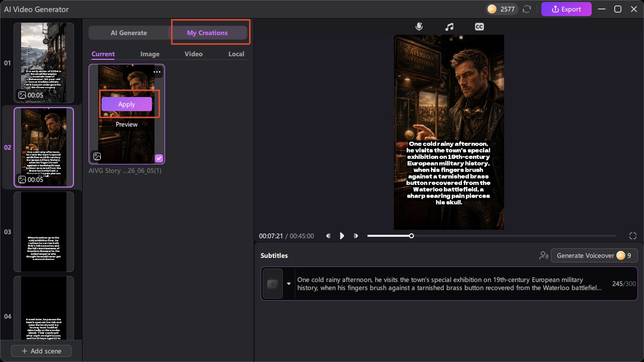Viewport: 644px width, 362px height.
Task: Expand the dropdown arrow beside subtitle icon
Action: [289, 284]
